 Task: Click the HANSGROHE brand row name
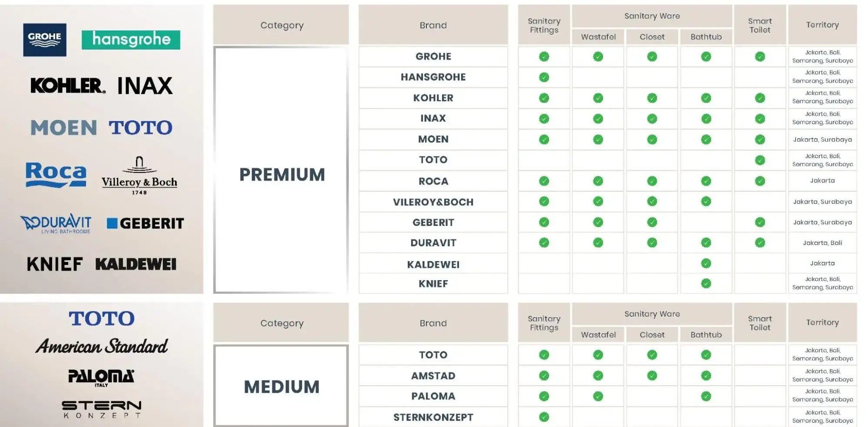coord(433,77)
